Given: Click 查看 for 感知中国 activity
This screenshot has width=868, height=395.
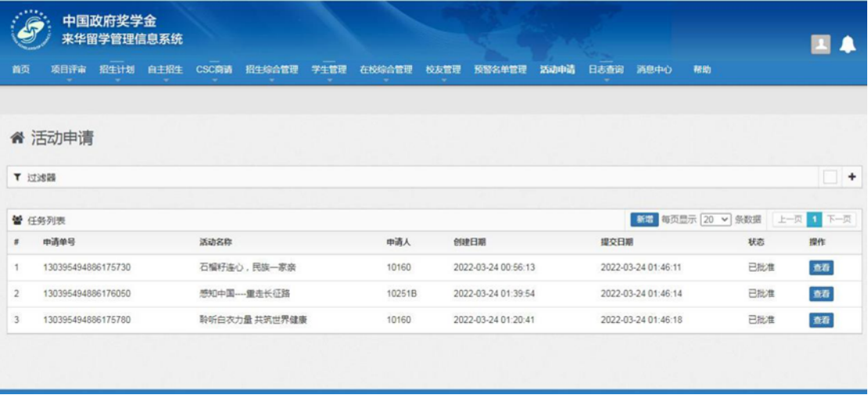Looking at the screenshot, I should point(821,294).
